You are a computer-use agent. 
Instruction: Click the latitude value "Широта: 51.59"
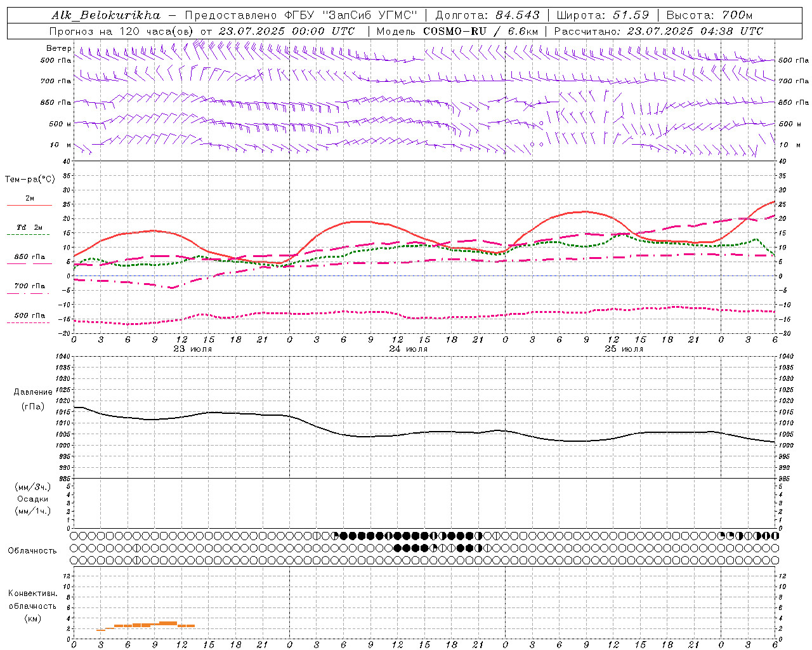(x=603, y=15)
